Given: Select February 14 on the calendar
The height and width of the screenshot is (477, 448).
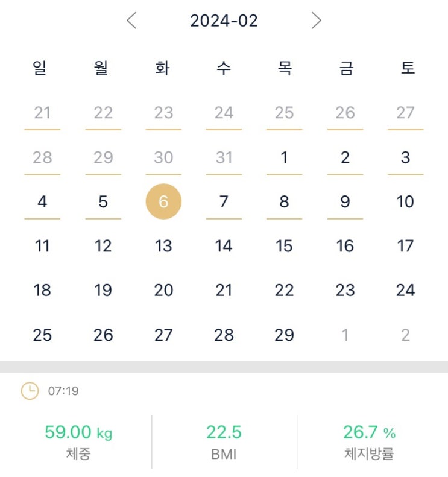Looking at the screenshot, I should (224, 246).
